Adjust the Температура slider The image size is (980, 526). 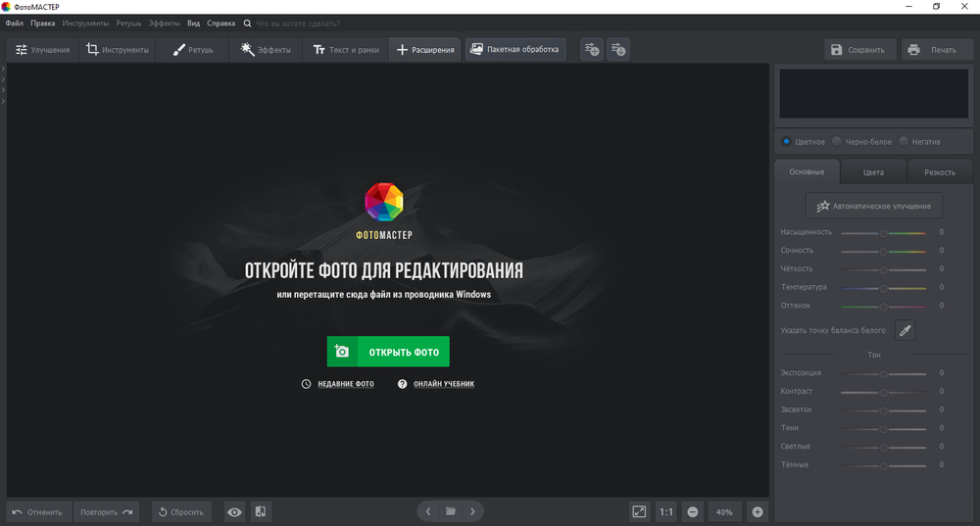click(883, 288)
